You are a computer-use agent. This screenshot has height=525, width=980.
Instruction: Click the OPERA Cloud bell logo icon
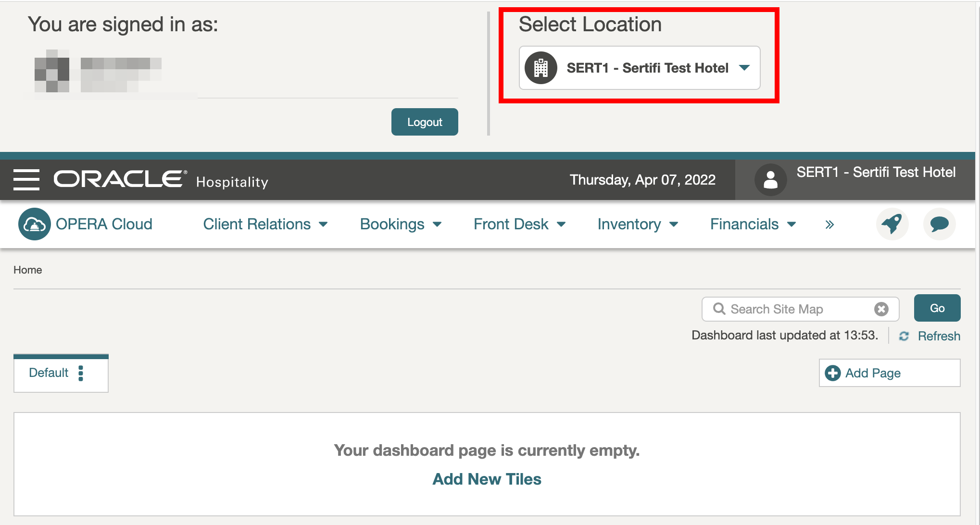click(34, 224)
